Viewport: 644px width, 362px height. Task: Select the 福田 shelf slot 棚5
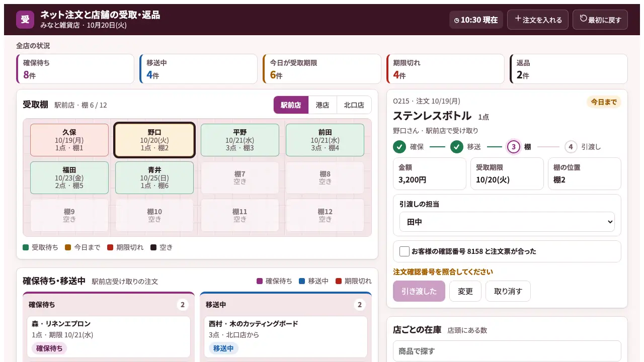pyautogui.click(x=69, y=177)
